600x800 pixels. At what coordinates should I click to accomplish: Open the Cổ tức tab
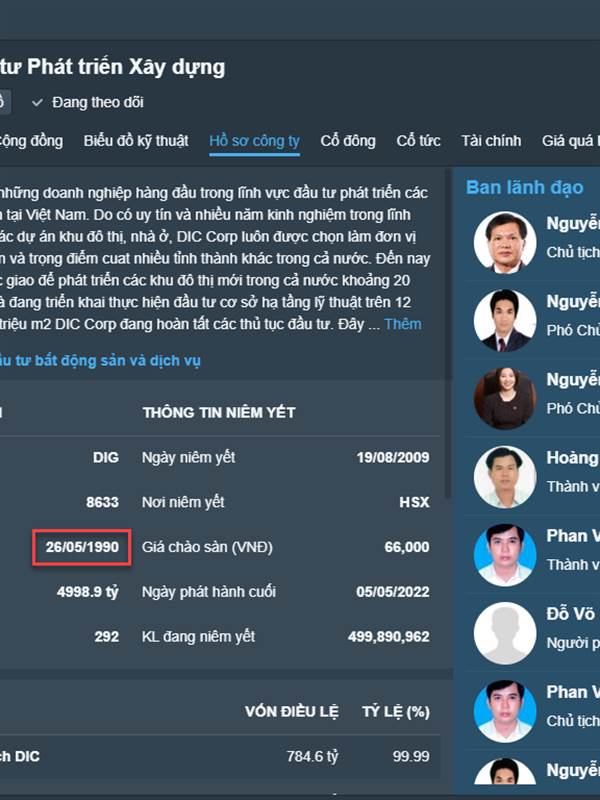[418, 141]
